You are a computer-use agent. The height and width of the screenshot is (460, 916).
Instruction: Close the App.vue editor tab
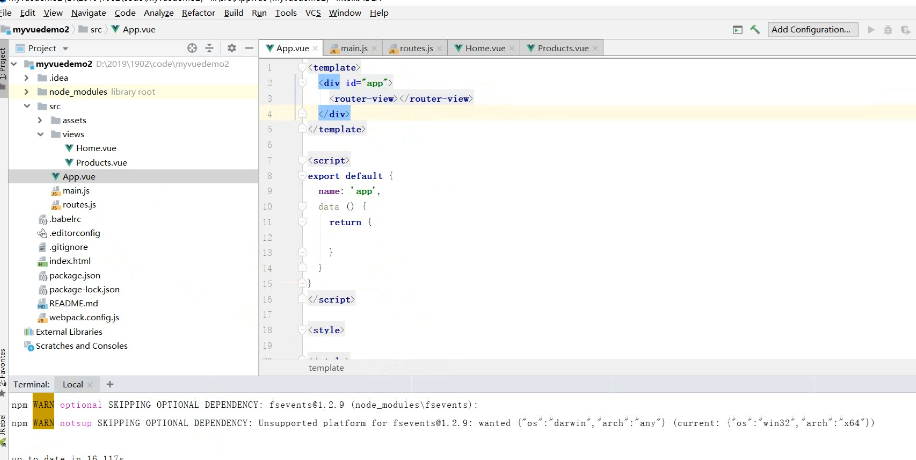coord(315,49)
